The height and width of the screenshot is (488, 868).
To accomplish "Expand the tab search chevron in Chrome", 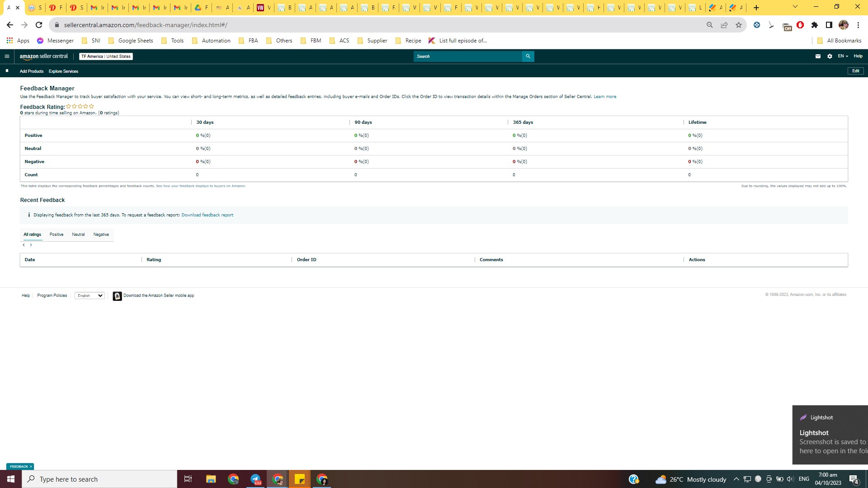I will click(795, 7).
